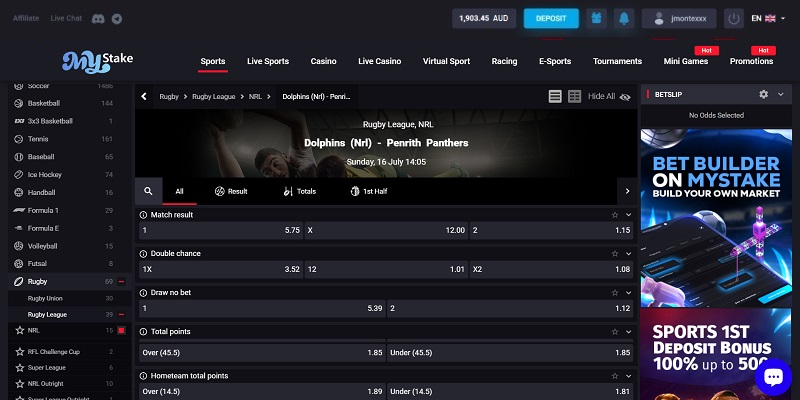This screenshot has height=400, width=800.
Task: Open the Promotions menu
Action: pos(751,61)
